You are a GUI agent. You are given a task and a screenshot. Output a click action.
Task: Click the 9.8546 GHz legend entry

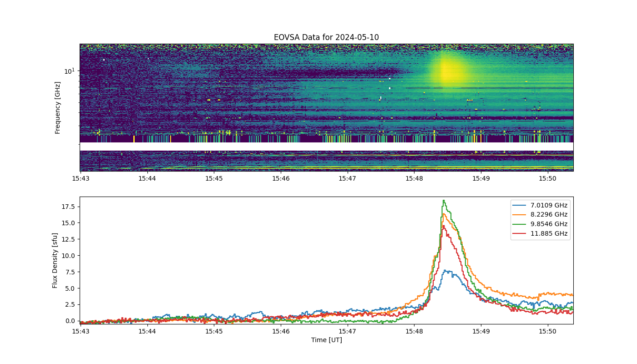[x=541, y=224]
